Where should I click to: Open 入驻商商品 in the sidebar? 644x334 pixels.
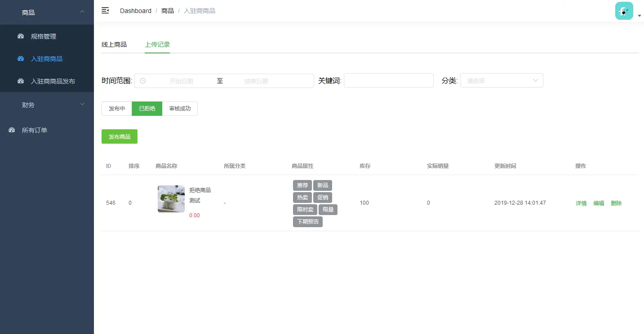point(47,59)
